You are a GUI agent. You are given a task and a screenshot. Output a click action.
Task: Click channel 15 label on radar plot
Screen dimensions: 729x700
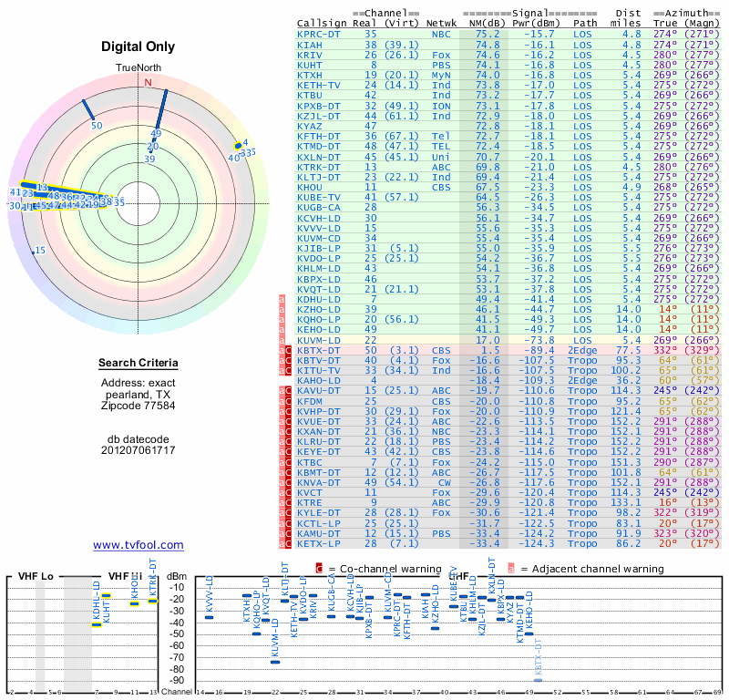pos(40,251)
